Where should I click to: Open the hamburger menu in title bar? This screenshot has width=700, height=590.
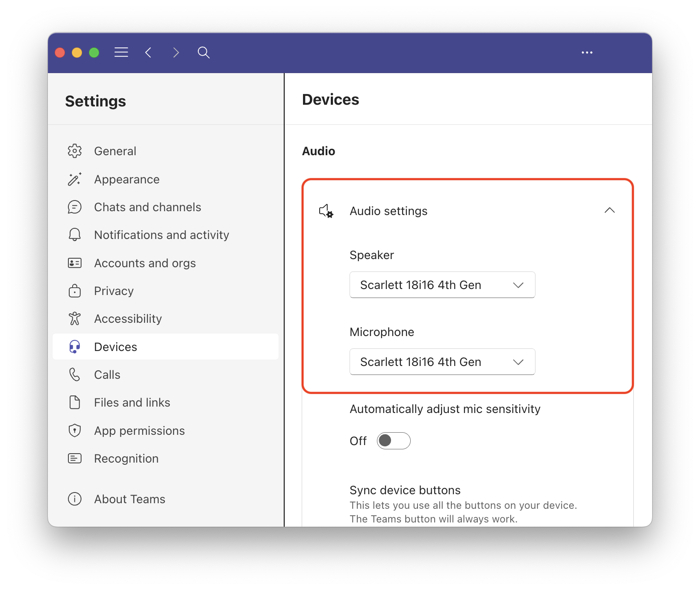coord(121,53)
